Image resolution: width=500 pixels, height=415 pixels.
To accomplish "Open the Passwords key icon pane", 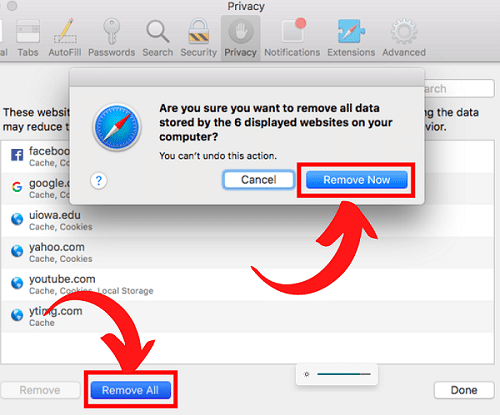I will pos(111,38).
